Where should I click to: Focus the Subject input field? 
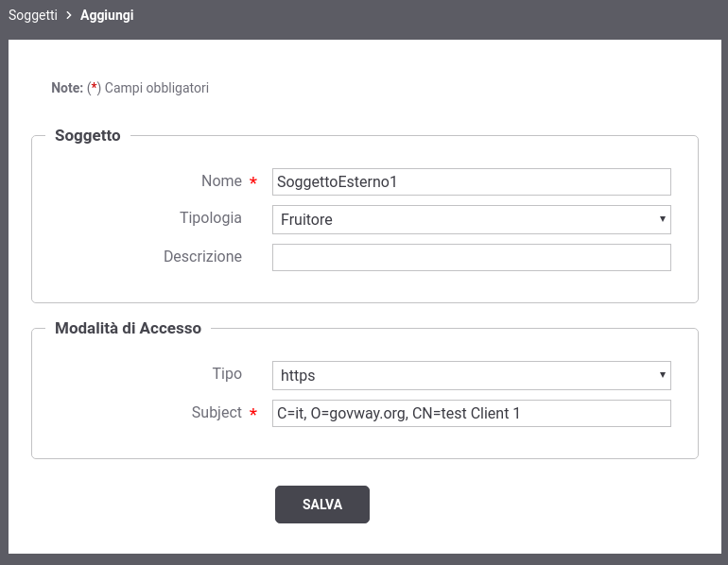[x=471, y=413]
